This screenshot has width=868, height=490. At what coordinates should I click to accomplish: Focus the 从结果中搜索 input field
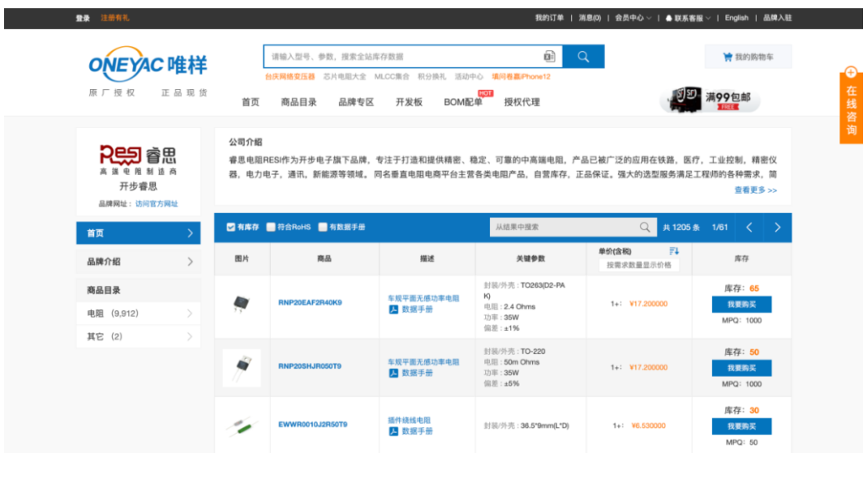pos(564,227)
